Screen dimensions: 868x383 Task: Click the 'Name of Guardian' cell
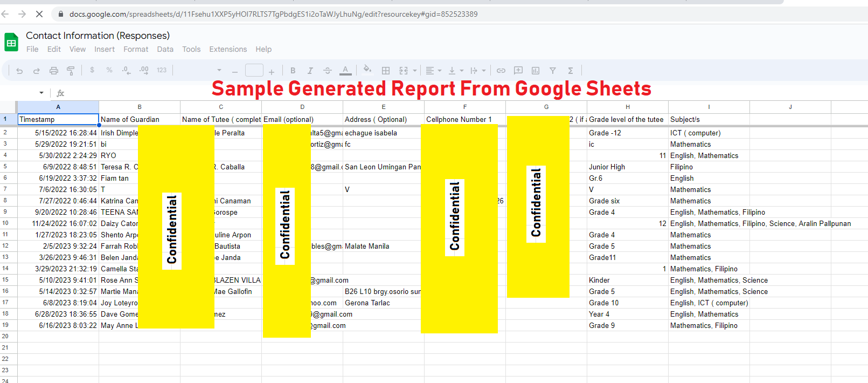140,119
